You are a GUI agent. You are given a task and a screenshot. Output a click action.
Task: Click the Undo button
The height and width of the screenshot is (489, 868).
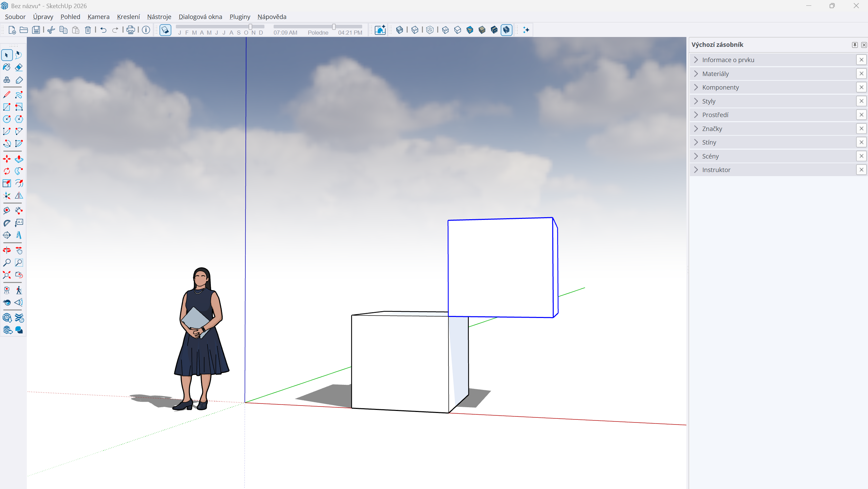pos(103,30)
